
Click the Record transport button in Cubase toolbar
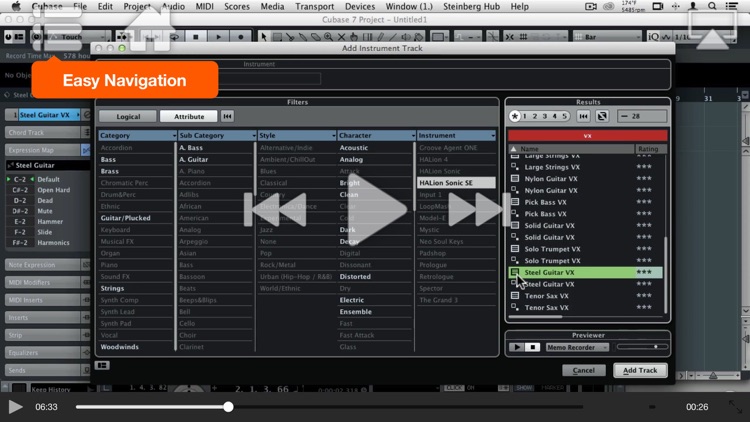[241, 37]
